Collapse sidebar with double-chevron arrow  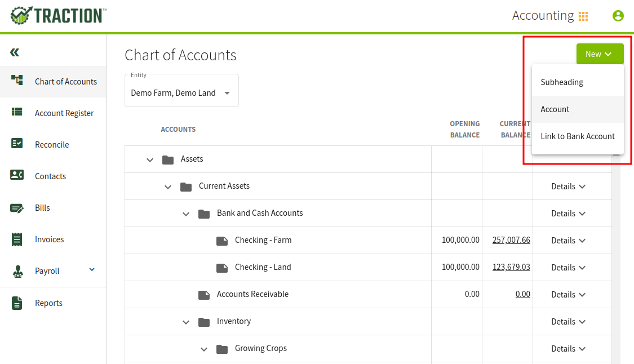pos(15,52)
